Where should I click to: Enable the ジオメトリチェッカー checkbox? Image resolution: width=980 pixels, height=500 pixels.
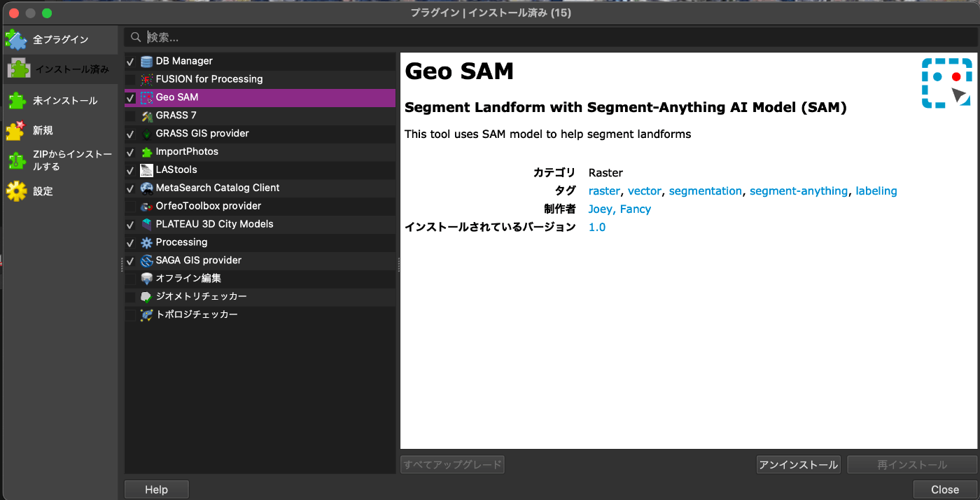pyautogui.click(x=130, y=297)
